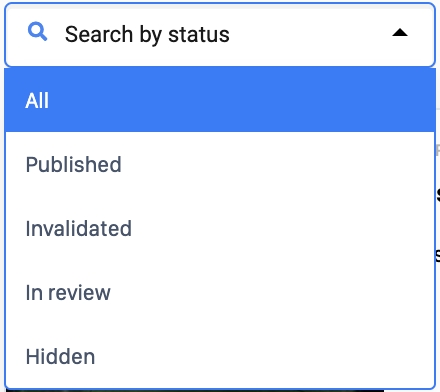Filter by Published status
Viewport: 440px width, 392px height.
pyautogui.click(x=220, y=164)
